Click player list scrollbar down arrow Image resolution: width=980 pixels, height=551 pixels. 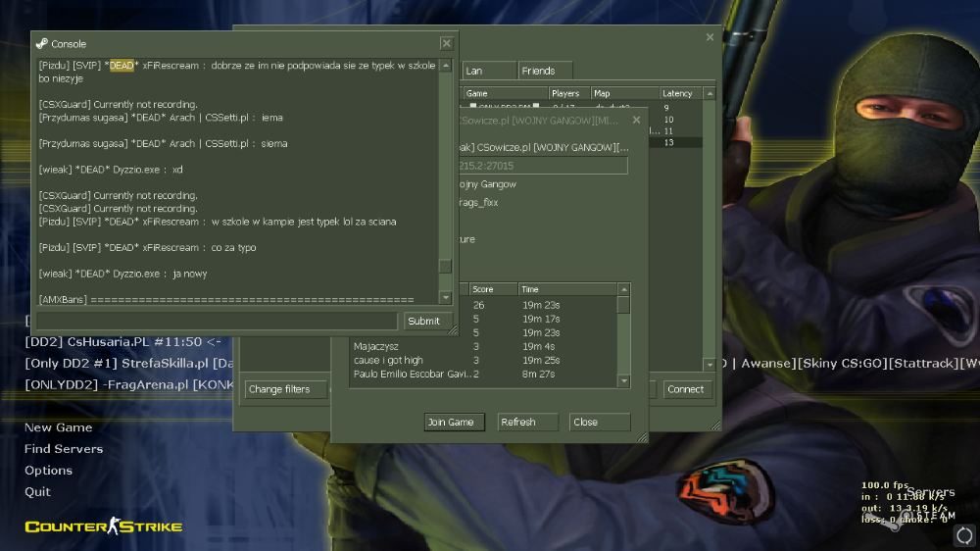[x=623, y=380]
